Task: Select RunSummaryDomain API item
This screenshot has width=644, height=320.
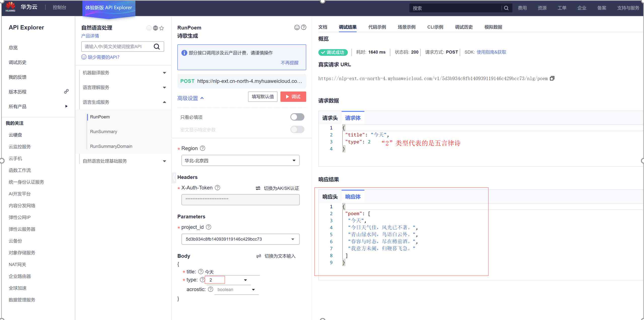Action: coord(111,146)
